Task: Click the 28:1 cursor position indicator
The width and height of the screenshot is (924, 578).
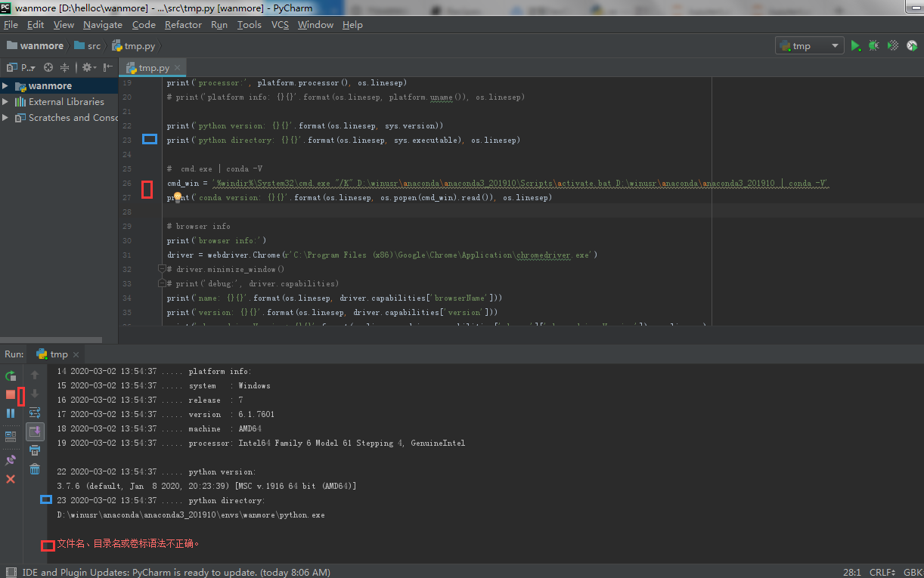Action: coord(854,572)
